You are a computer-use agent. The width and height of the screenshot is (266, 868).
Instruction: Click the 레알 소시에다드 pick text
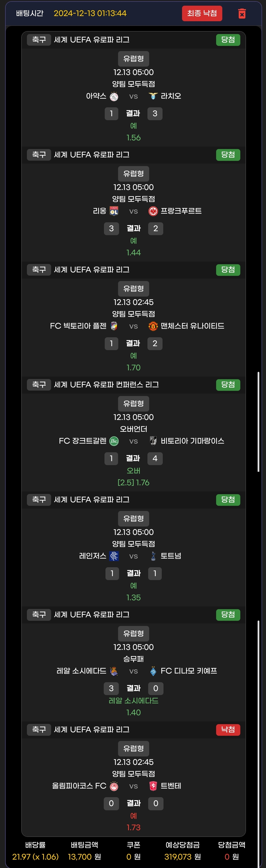click(134, 700)
